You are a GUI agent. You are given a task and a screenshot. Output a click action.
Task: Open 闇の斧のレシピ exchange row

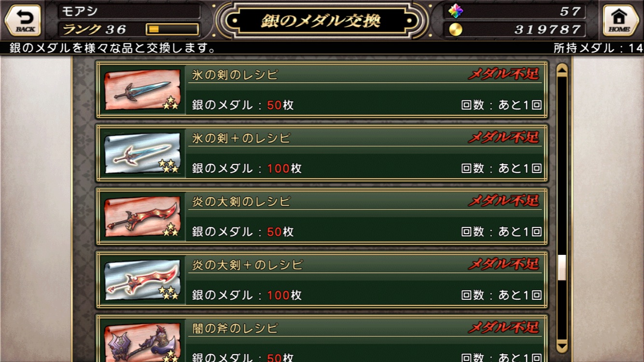tap(322, 338)
